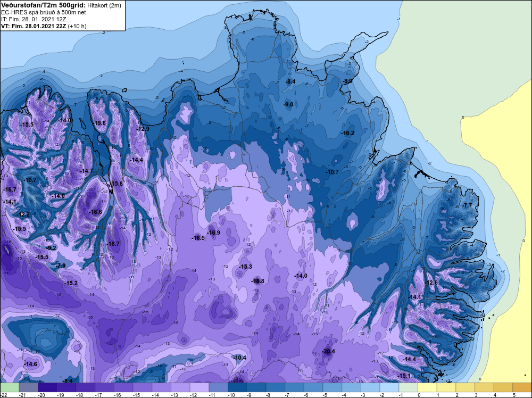The width and height of the screenshot is (532, 398).
Task: Click the -15.3 temperature reading
Action: [x=245, y=267]
